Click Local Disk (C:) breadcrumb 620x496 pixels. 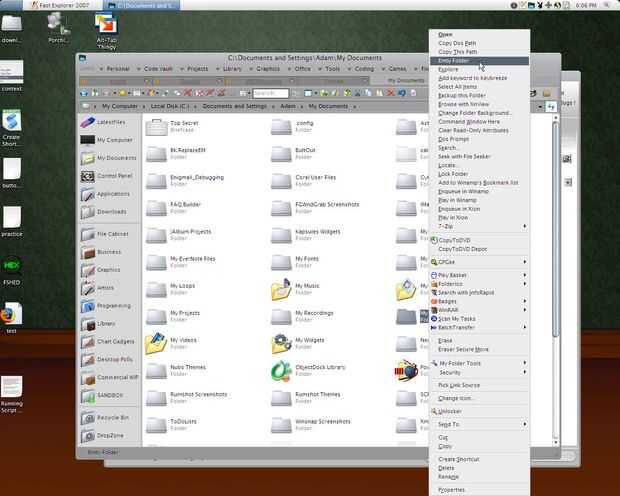click(170, 106)
